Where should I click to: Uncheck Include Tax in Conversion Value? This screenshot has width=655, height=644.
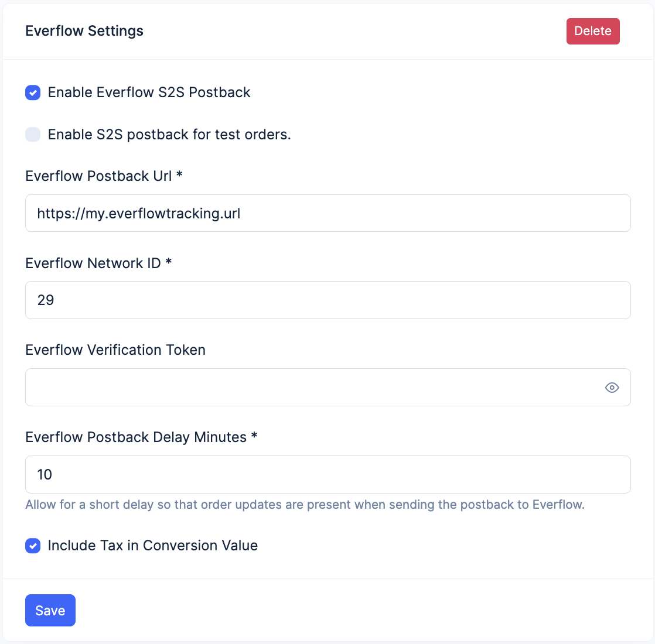[33, 546]
